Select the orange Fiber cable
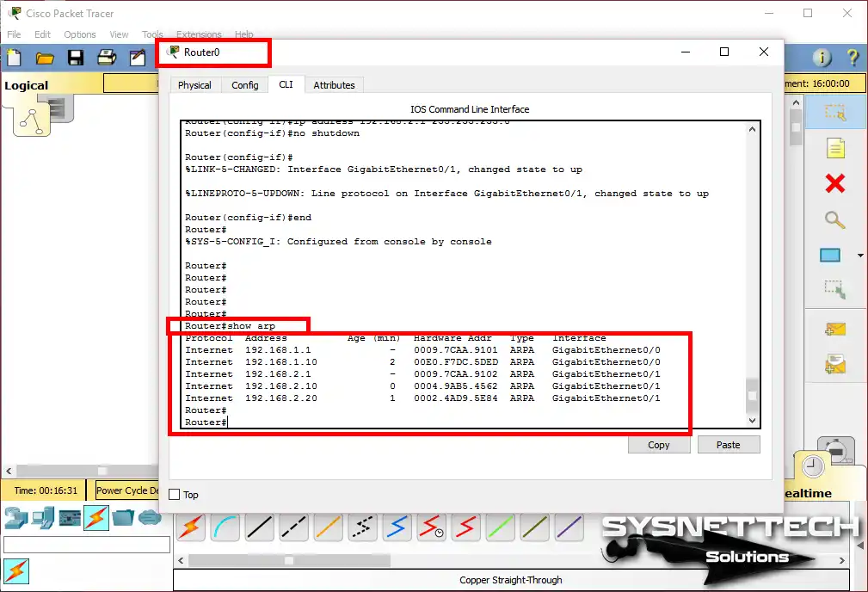 point(329,527)
